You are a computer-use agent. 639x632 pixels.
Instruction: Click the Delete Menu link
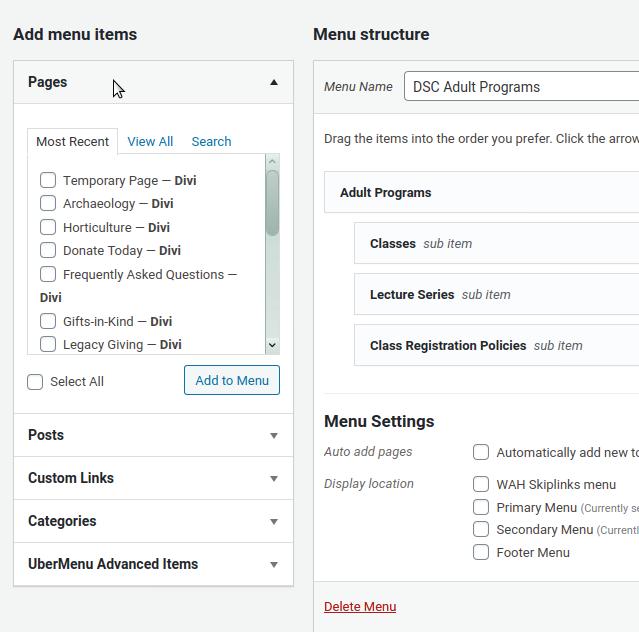coord(360,607)
